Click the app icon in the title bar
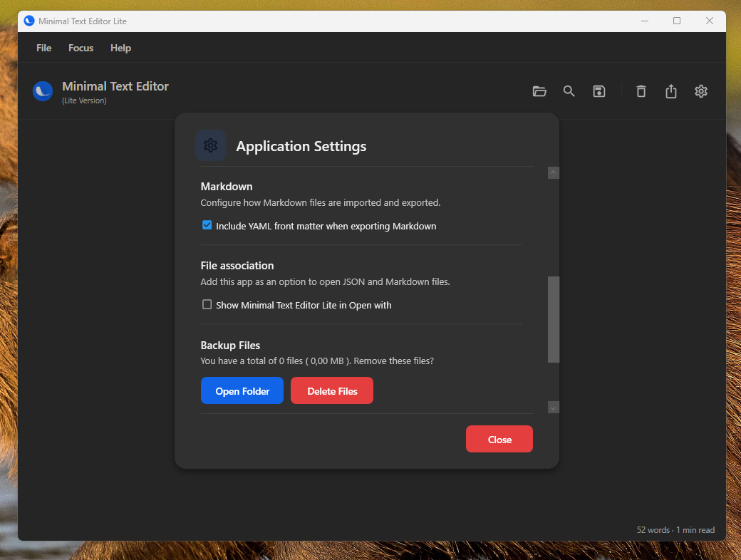Image resolution: width=741 pixels, height=560 pixels. coord(29,21)
